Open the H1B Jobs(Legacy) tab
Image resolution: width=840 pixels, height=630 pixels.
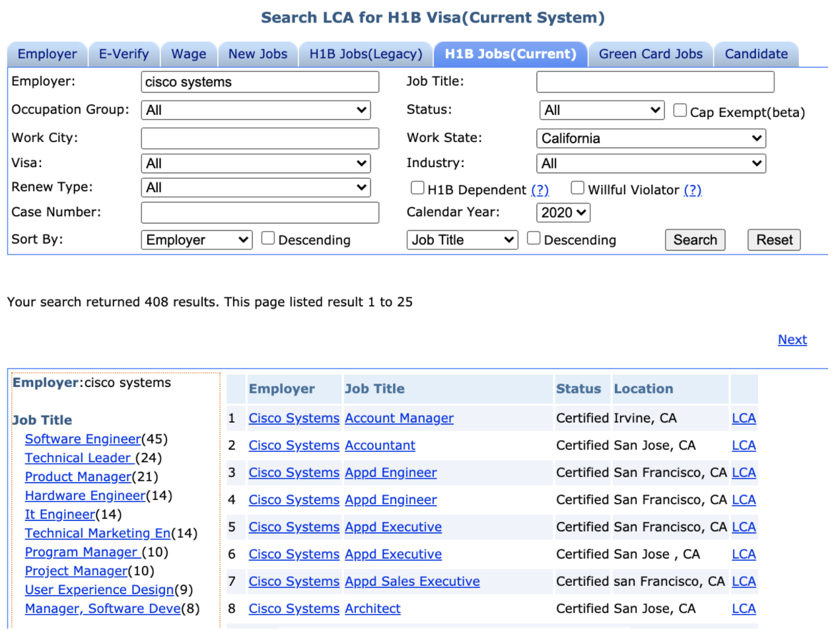[x=366, y=54]
